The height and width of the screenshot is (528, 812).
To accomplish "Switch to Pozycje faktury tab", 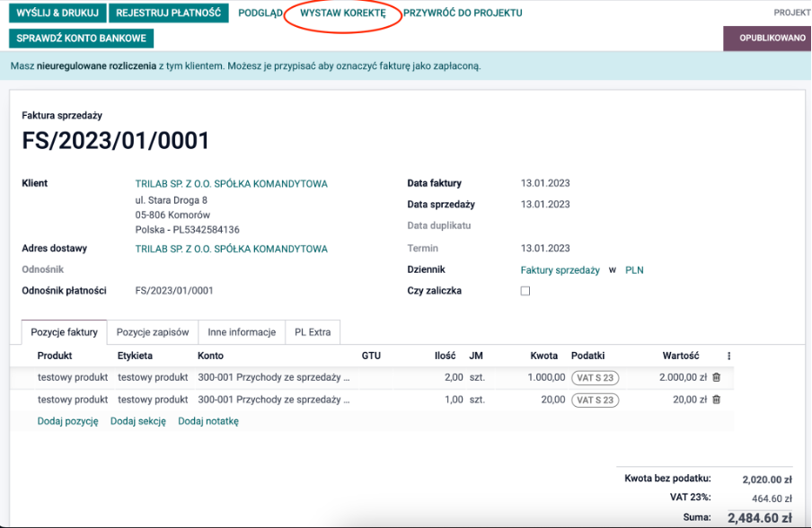I will pos(64,332).
